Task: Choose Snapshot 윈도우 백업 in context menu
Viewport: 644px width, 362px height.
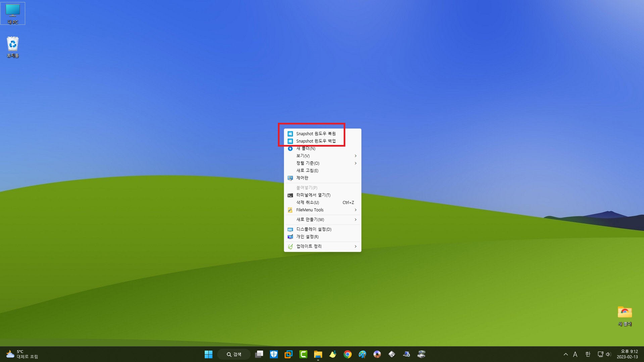Action: click(323, 141)
